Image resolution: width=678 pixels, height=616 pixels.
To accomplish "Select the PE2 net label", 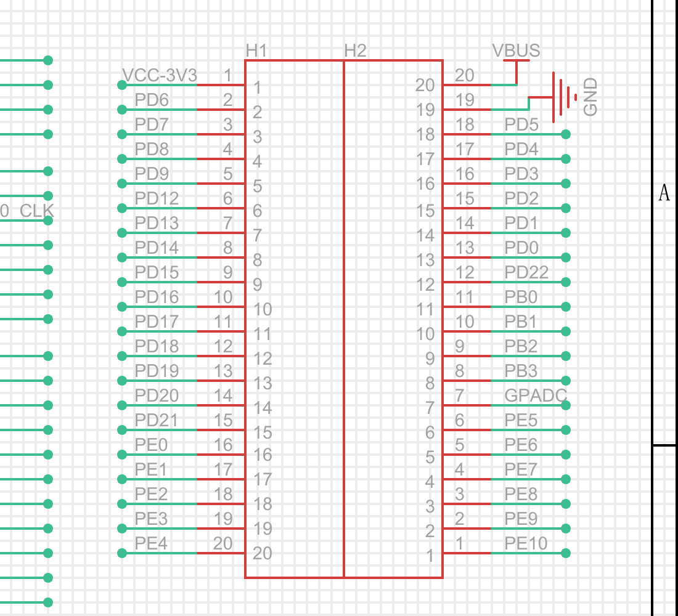I will [151, 494].
